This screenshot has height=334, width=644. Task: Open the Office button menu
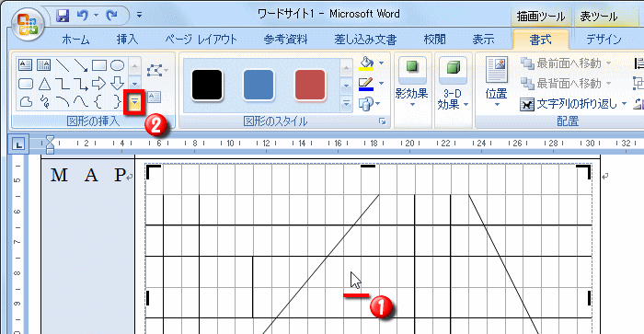pos(28,24)
